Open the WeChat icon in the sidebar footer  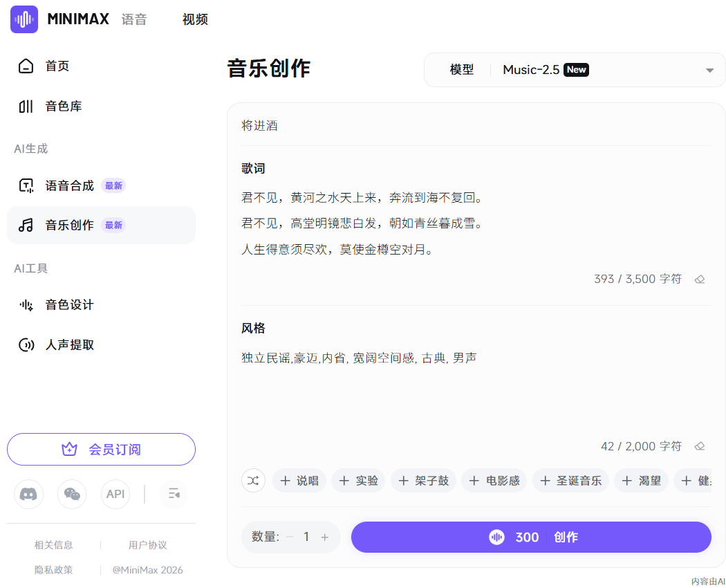(72, 494)
